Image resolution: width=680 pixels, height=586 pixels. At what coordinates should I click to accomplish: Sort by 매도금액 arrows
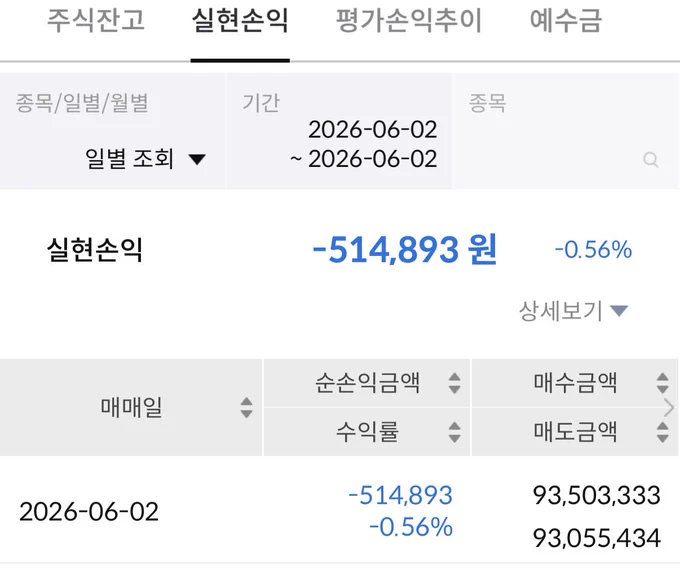[662, 432]
